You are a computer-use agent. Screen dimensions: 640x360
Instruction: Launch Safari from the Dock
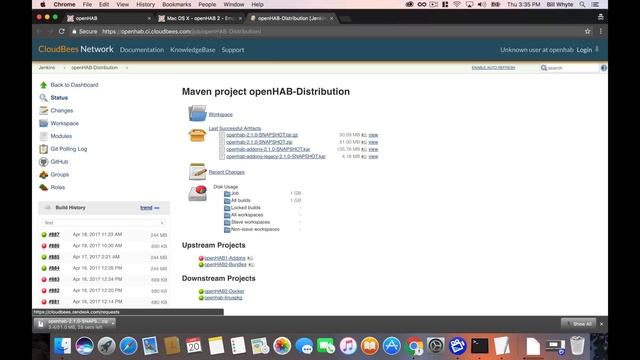[x=128, y=346]
